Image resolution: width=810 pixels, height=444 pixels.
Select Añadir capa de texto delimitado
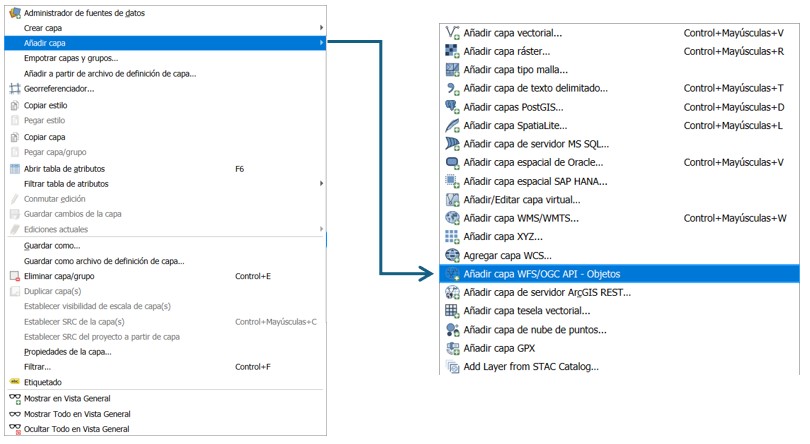(535, 88)
